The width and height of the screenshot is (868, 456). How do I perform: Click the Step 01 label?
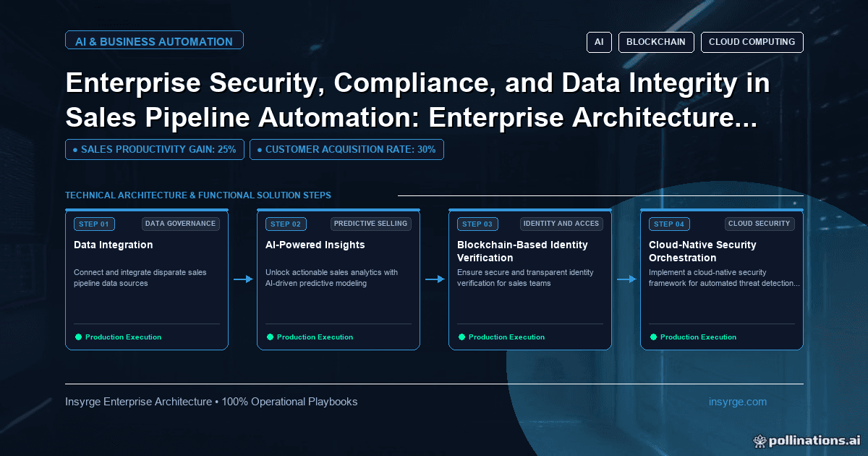(94, 224)
